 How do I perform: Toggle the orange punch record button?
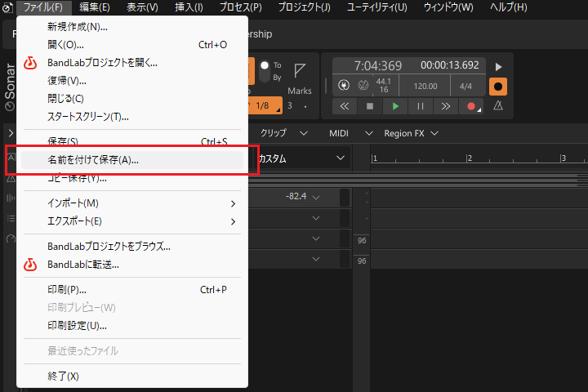click(498, 86)
